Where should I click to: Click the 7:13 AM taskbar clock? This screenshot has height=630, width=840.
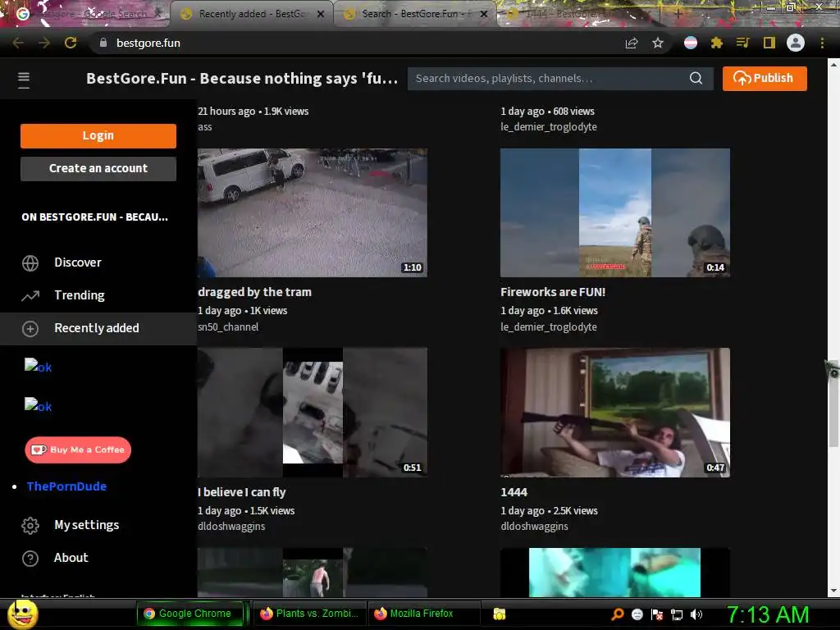[x=768, y=614]
